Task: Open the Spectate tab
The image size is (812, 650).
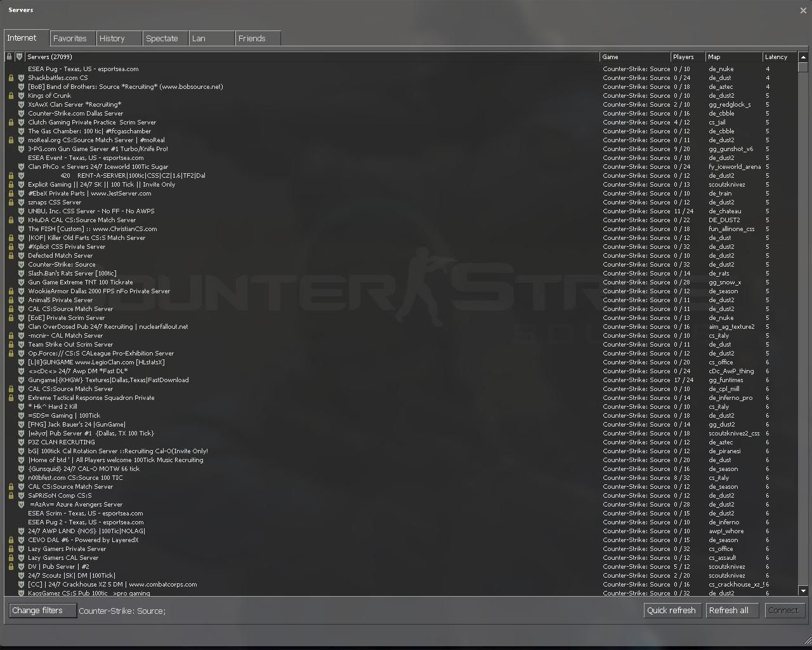Action: click(165, 39)
